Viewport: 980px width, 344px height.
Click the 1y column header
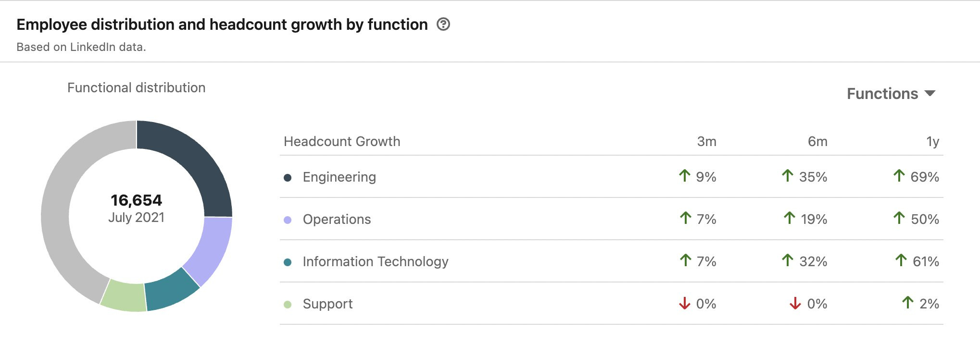coord(932,142)
